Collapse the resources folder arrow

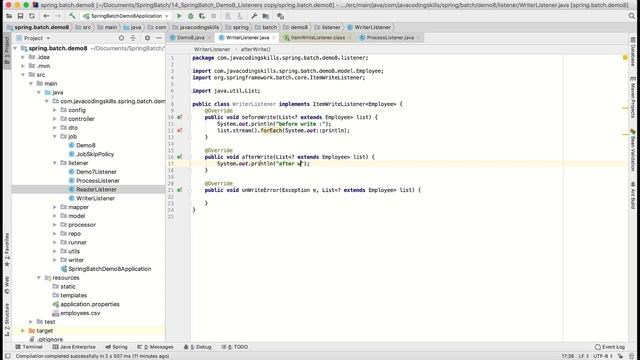(x=39, y=278)
